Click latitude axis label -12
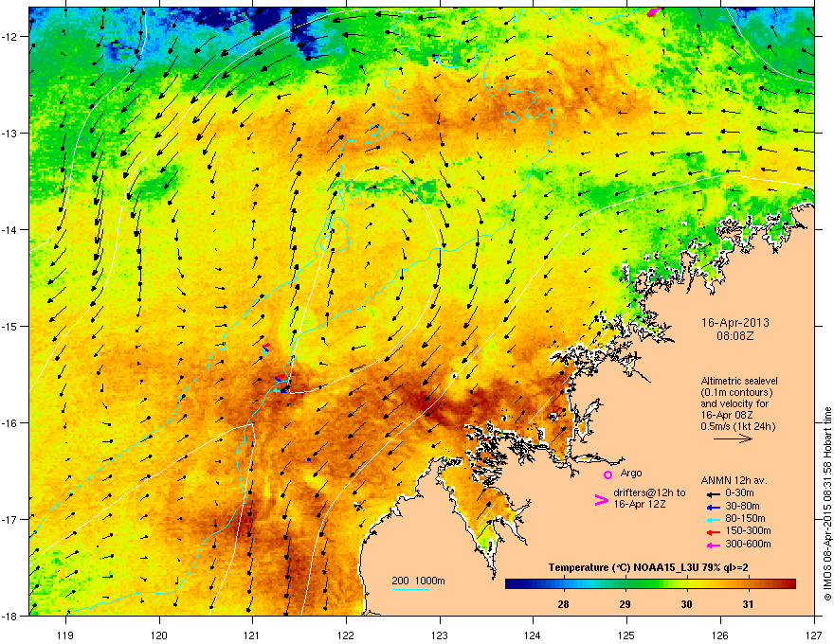Screen dimensions: 834x644 [9, 37]
